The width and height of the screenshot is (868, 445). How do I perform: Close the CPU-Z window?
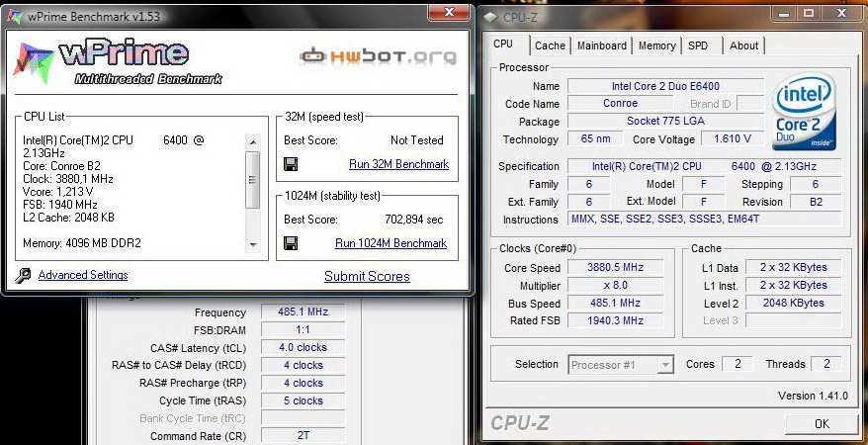pyautogui.click(x=840, y=13)
